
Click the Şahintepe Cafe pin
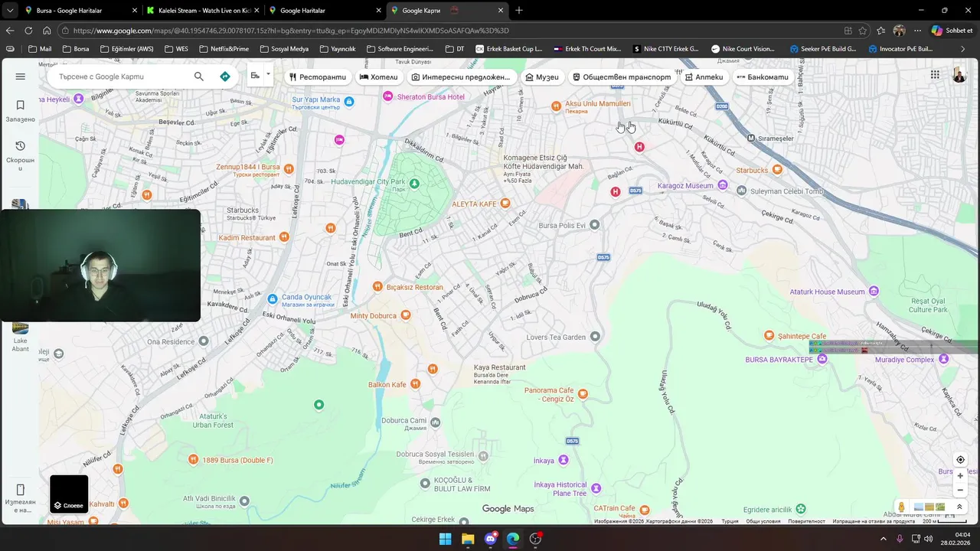click(x=769, y=335)
